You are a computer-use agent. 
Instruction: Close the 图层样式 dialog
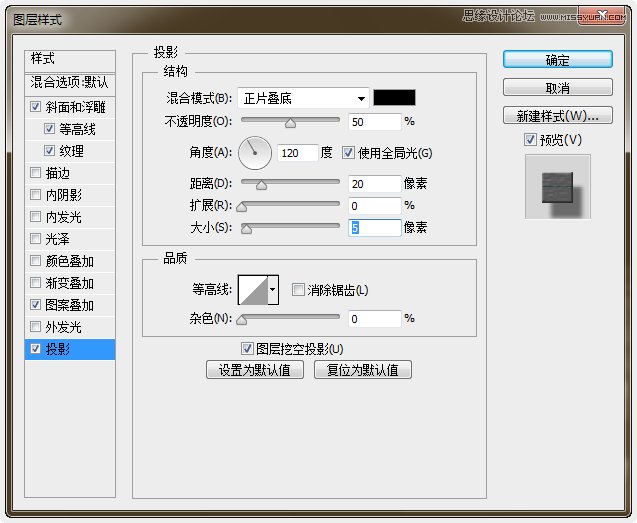(x=601, y=16)
